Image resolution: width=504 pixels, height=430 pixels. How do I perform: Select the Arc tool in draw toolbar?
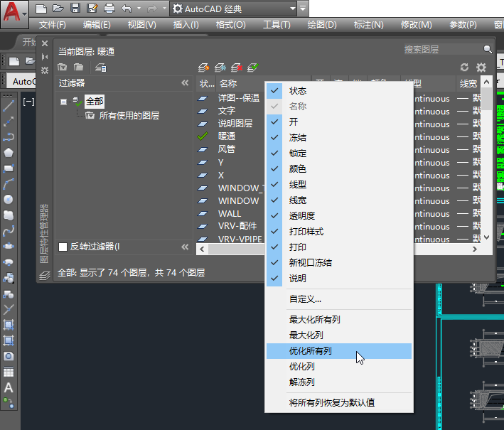9,184
